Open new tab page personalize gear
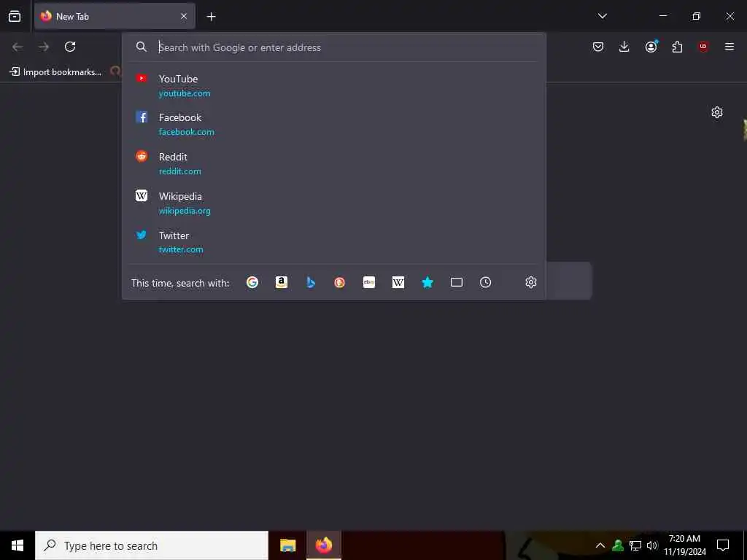 pos(717,112)
